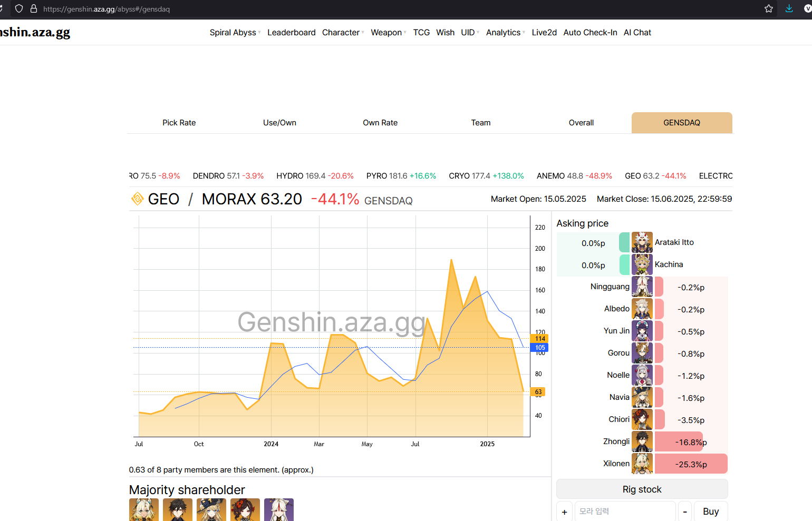Select CRYO 177.4 in the ticker
812x521 pixels.
coord(486,176)
